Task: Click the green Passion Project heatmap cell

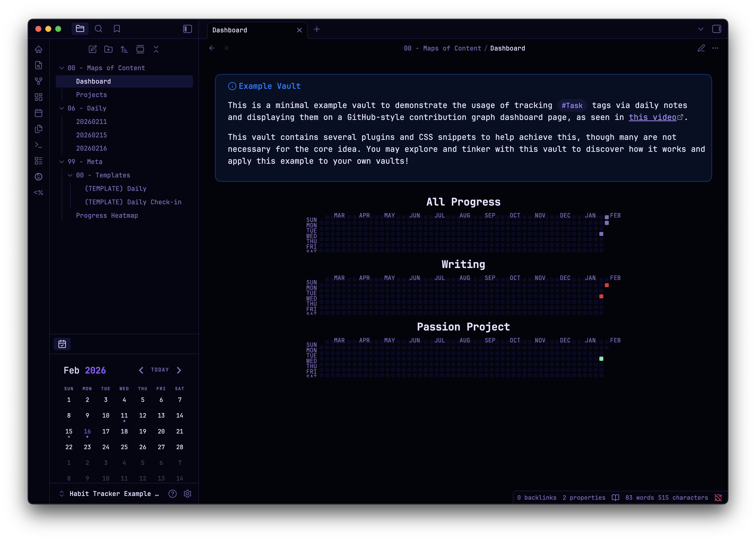Action: (601, 359)
